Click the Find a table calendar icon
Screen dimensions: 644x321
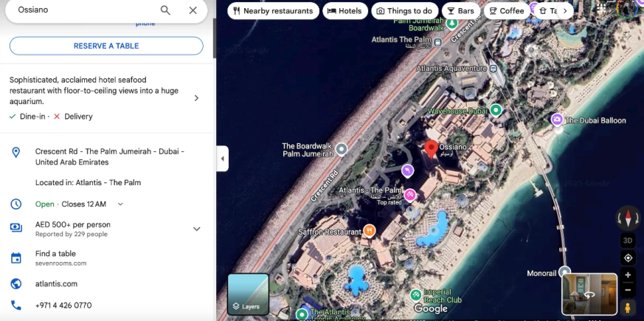15,258
